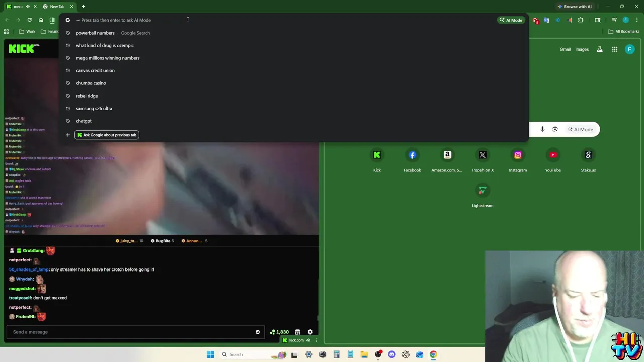
Task: Open the Lightstream shortcut tile
Action: 482,196
